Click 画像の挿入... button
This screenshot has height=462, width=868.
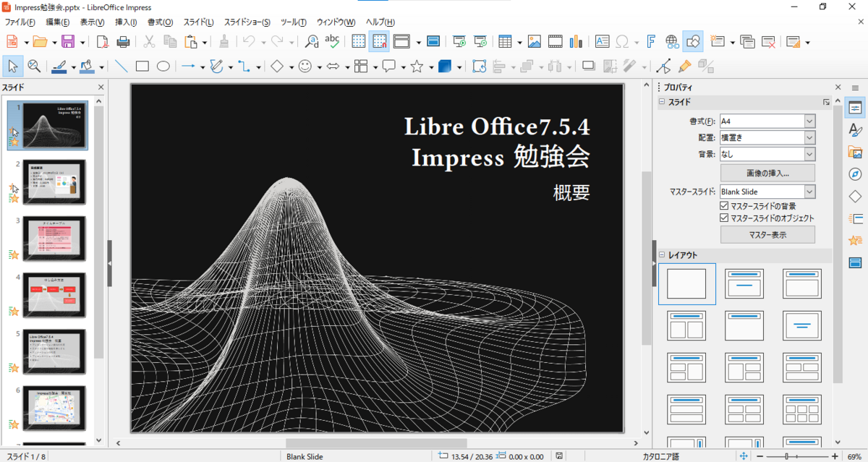(767, 173)
